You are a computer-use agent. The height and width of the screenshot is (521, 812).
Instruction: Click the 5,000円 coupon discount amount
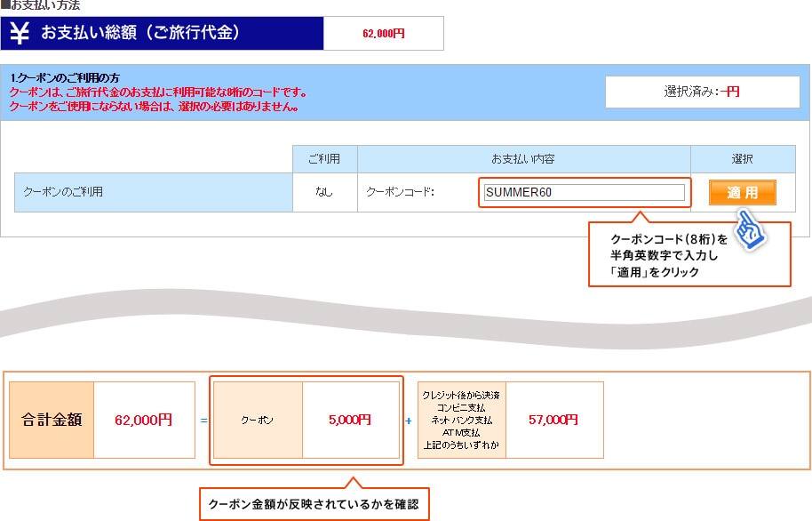click(x=350, y=420)
